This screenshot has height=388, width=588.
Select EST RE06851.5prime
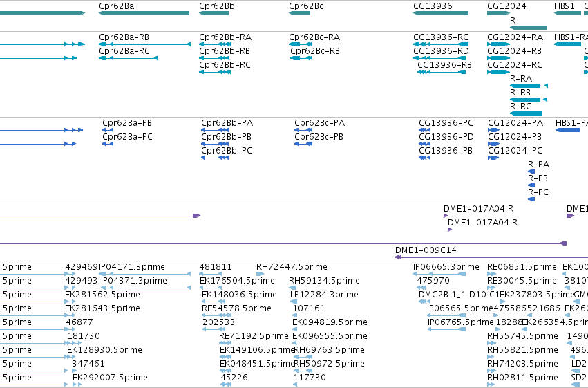point(491,275)
